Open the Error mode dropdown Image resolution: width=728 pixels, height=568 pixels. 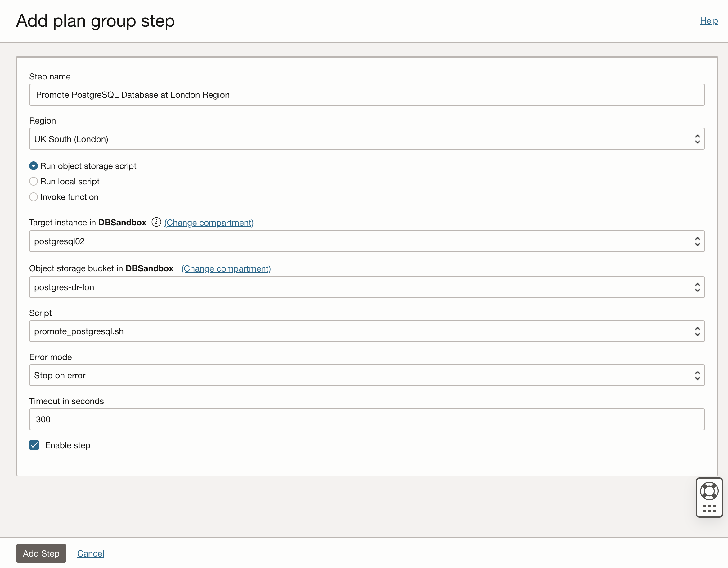tap(367, 375)
